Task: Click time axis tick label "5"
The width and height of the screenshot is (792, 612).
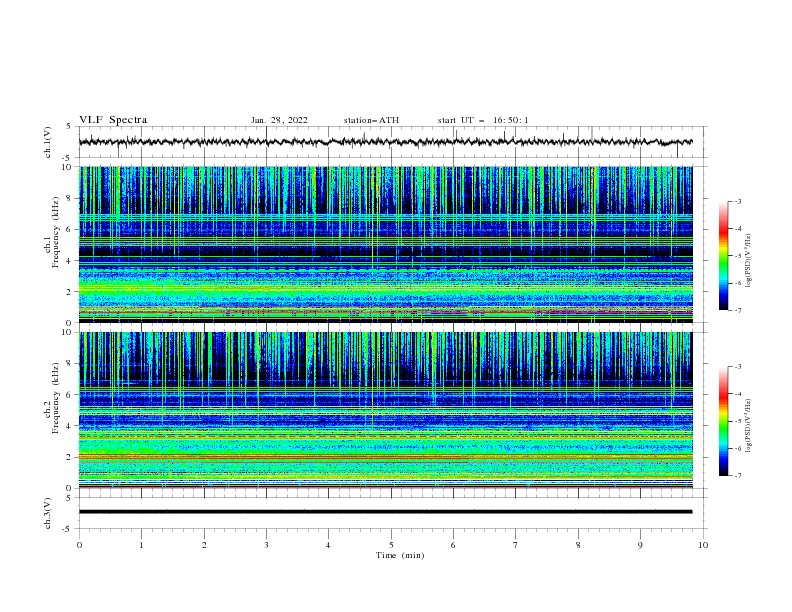Action: [x=391, y=545]
